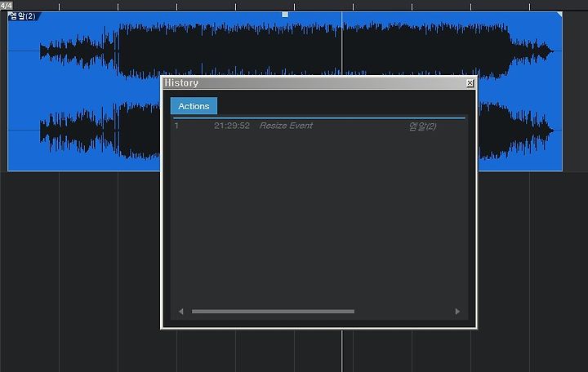
Task: Click the left scroll arrow in History
Action: (x=180, y=312)
